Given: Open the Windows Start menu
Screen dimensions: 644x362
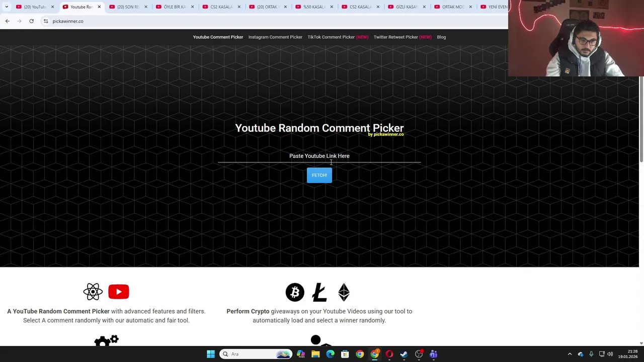Looking at the screenshot, I should click(x=211, y=354).
